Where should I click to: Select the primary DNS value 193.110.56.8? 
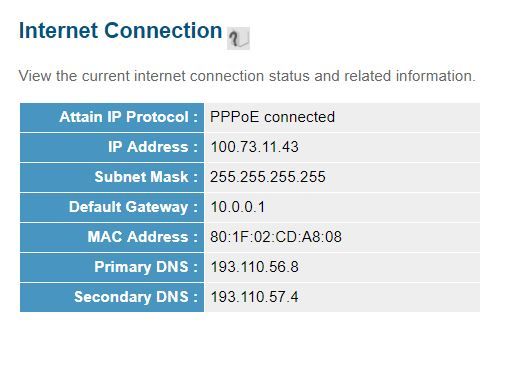click(255, 267)
